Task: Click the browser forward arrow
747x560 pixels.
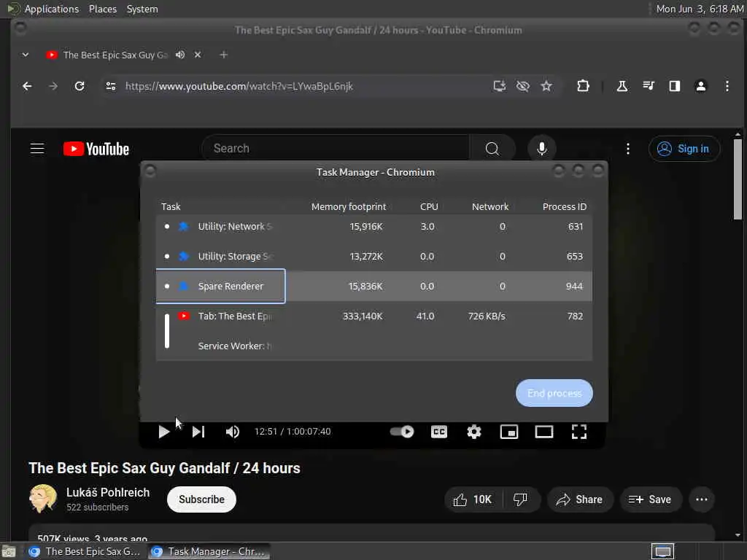Action: pyautogui.click(x=53, y=86)
